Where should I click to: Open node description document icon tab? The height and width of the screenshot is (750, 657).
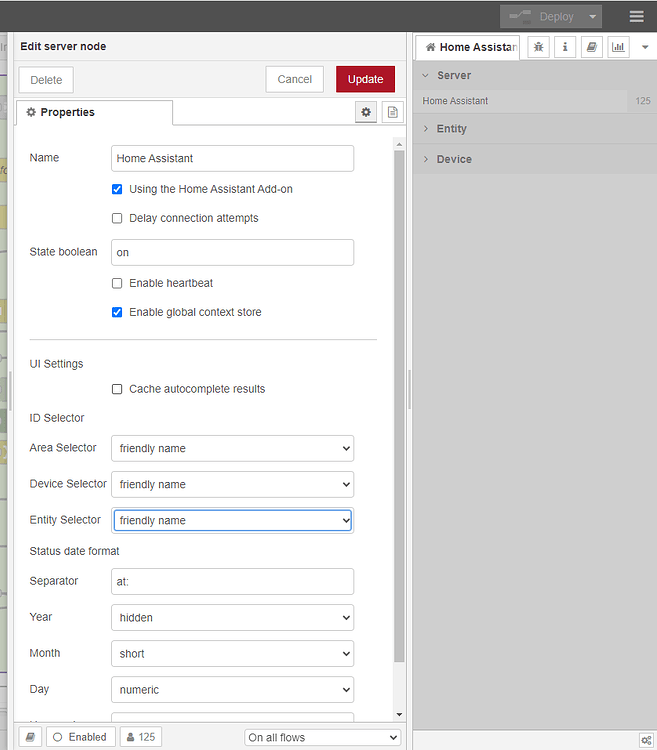click(x=393, y=112)
